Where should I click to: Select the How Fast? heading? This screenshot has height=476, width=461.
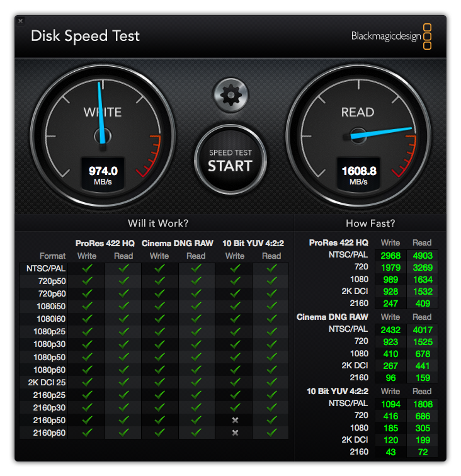[370, 223]
